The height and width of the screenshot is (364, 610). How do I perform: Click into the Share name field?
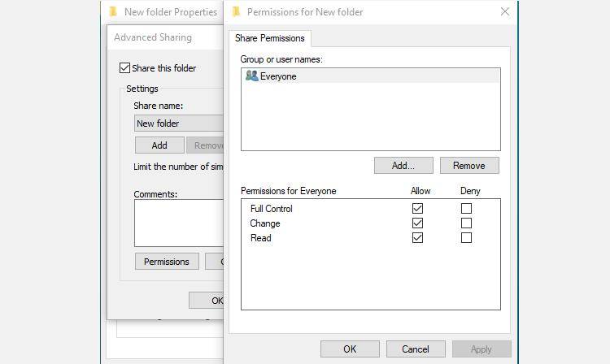point(178,123)
